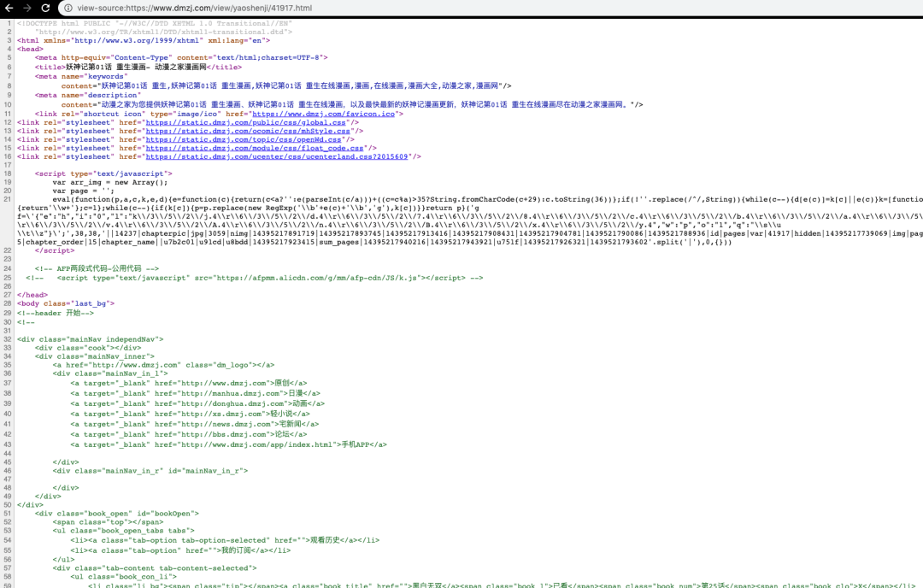This screenshot has height=588, width=923.
Task: Open the mhStyle.css stylesheet link
Action: [248, 131]
